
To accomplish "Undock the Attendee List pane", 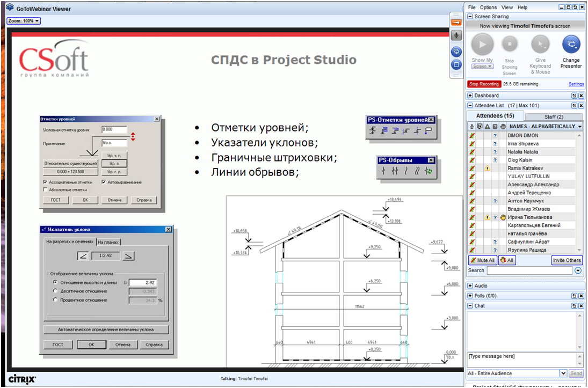I will 574,106.
